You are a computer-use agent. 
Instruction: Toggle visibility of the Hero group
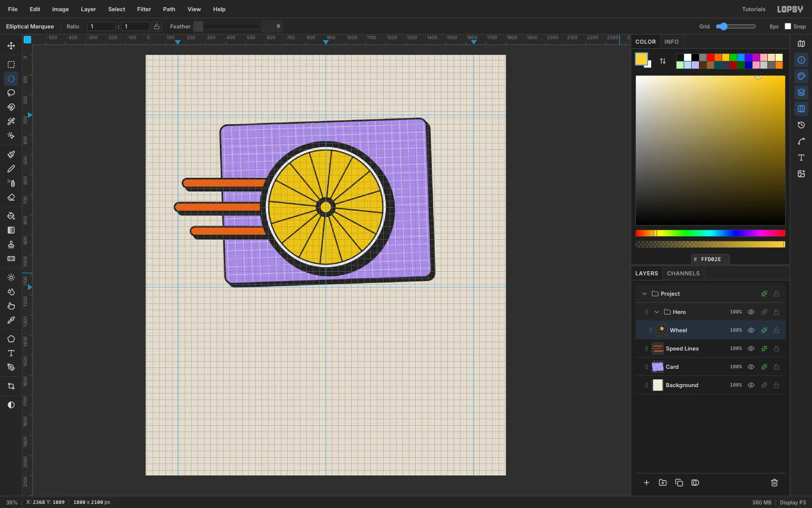[x=751, y=312]
